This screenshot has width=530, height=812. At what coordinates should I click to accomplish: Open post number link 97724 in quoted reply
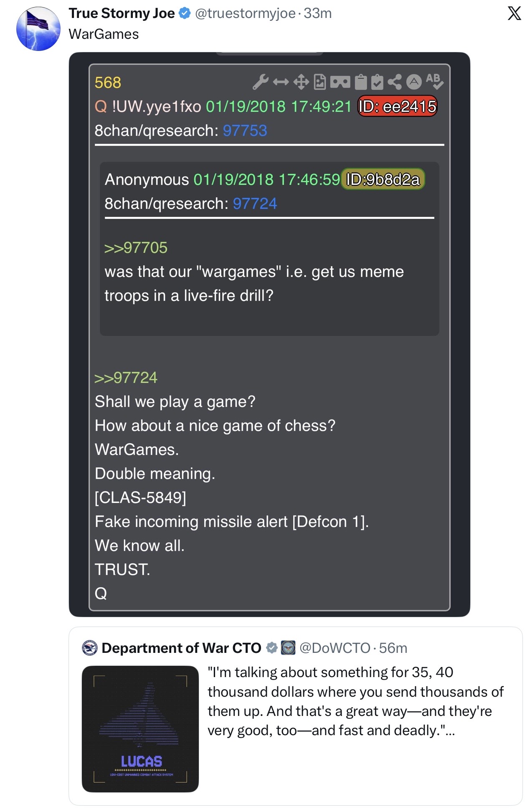coord(255,204)
